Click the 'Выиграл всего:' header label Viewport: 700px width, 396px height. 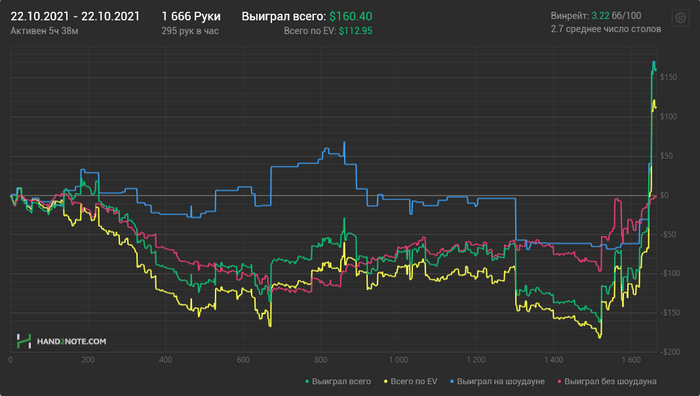click(x=284, y=17)
